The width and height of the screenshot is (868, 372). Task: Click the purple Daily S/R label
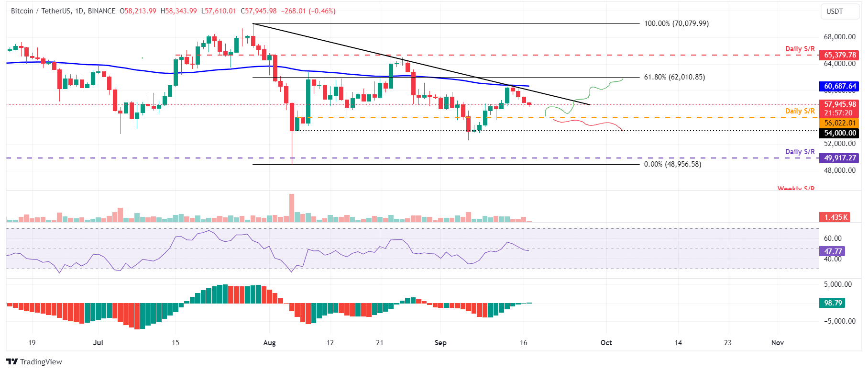[x=800, y=152]
